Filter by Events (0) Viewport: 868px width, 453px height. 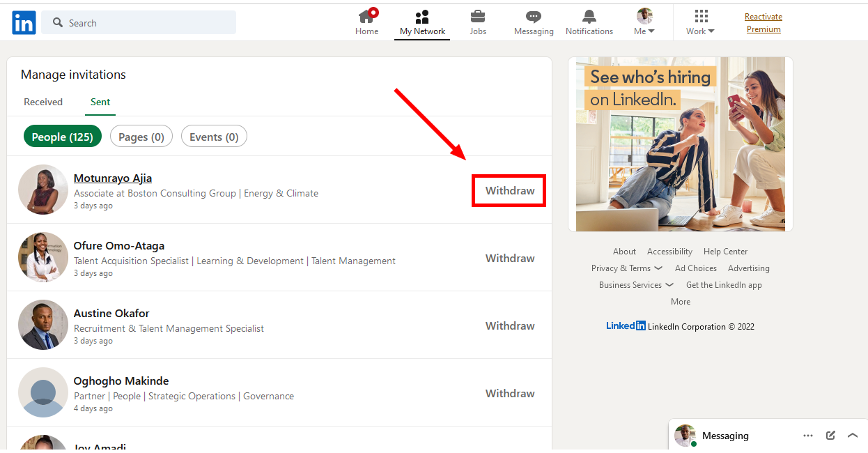click(214, 137)
